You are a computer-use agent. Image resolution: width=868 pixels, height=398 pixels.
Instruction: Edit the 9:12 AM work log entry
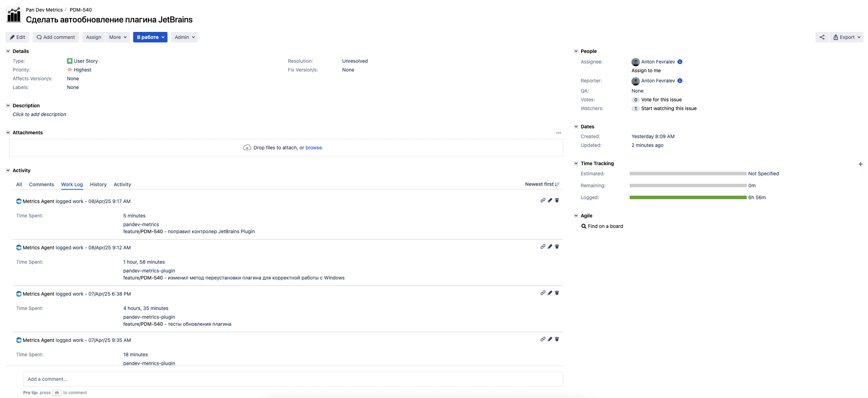pos(550,247)
